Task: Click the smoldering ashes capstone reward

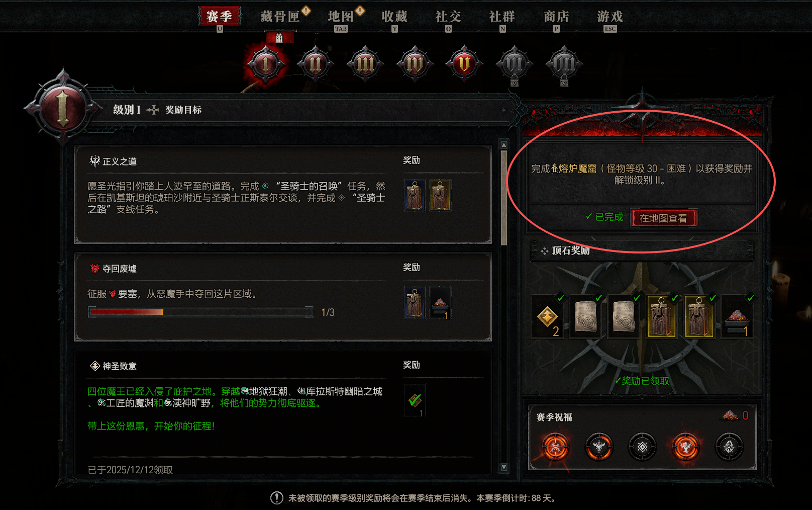Action: pyautogui.click(x=737, y=316)
